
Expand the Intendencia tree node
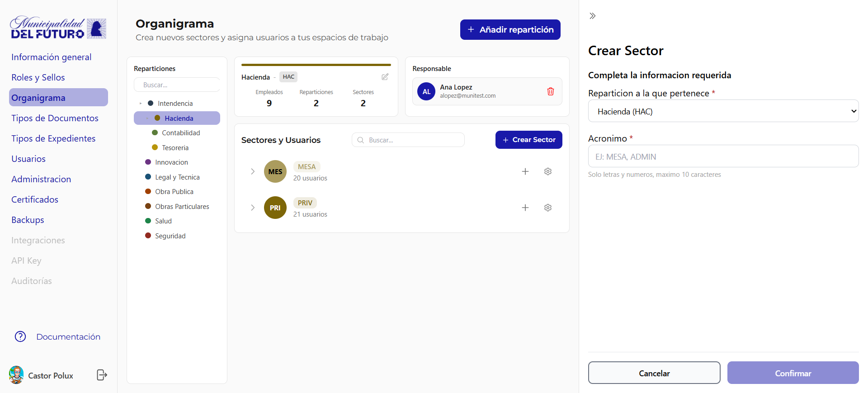click(x=141, y=104)
